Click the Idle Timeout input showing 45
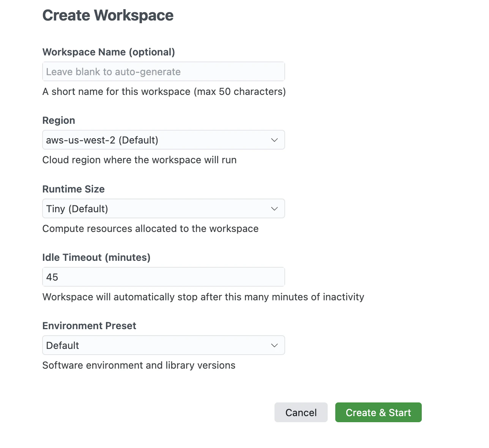This screenshot has width=489, height=448. (x=163, y=277)
